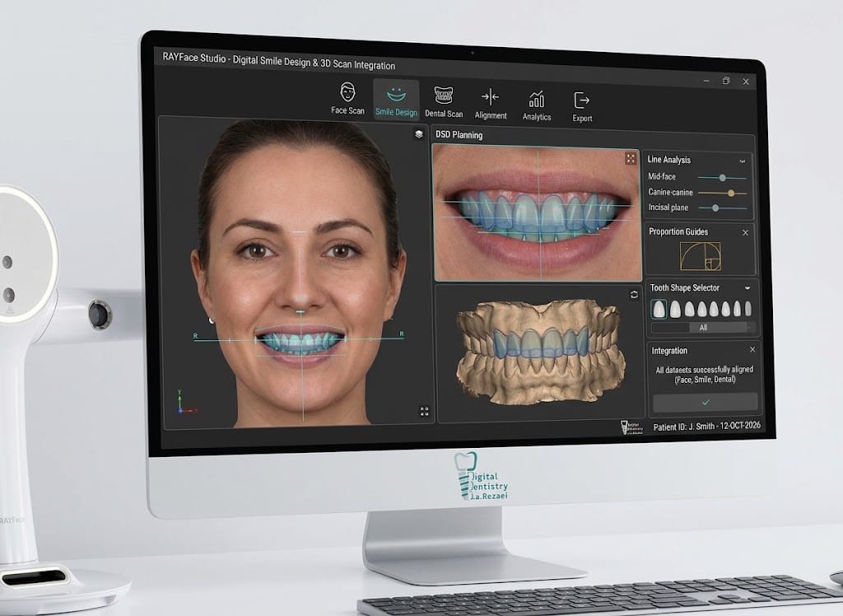The image size is (843, 616).
Task: Click the DSD Planning panel title
Action: 459,135
